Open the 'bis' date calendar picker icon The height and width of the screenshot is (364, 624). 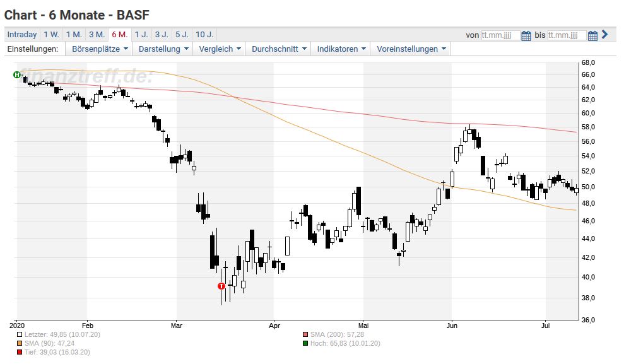tap(592, 36)
